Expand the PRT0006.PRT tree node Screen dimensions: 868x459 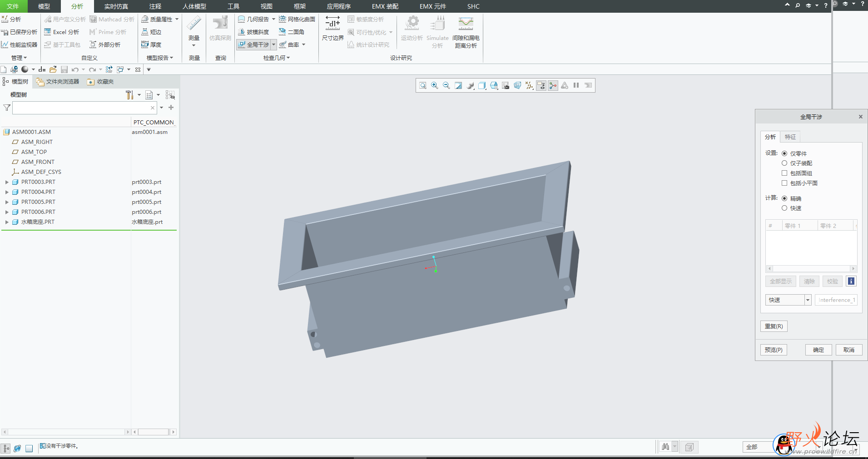coord(7,212)
